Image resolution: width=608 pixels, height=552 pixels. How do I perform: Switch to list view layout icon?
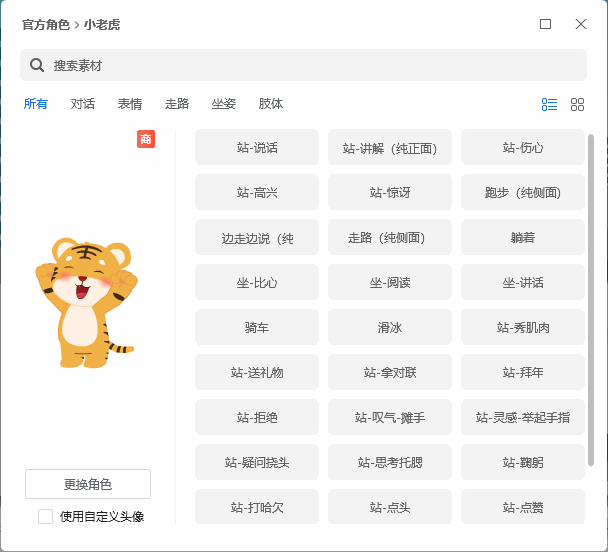(x=549, y=104)
